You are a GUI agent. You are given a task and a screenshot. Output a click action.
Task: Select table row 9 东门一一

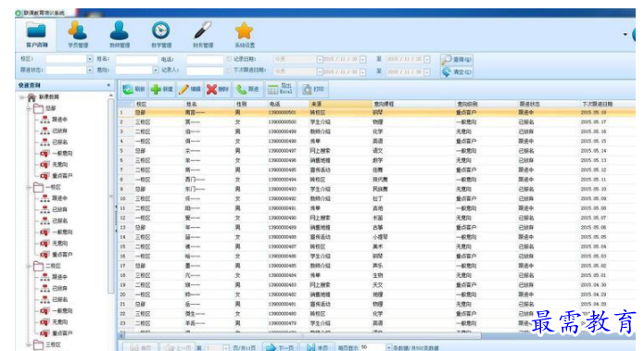pos(376,189)
